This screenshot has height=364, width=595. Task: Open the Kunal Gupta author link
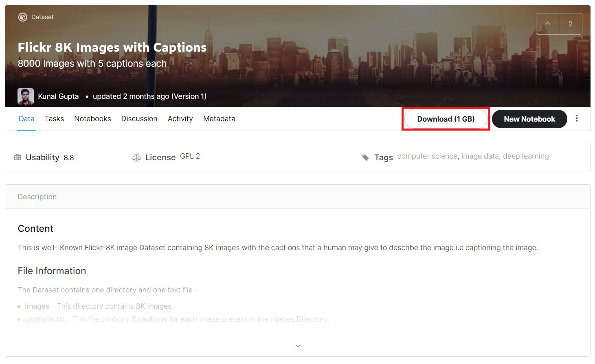(58, 96)
